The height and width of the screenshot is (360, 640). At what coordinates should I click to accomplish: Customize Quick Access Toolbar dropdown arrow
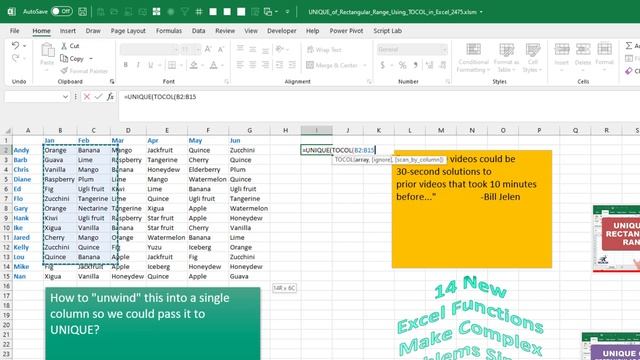(x=287, y=12)
